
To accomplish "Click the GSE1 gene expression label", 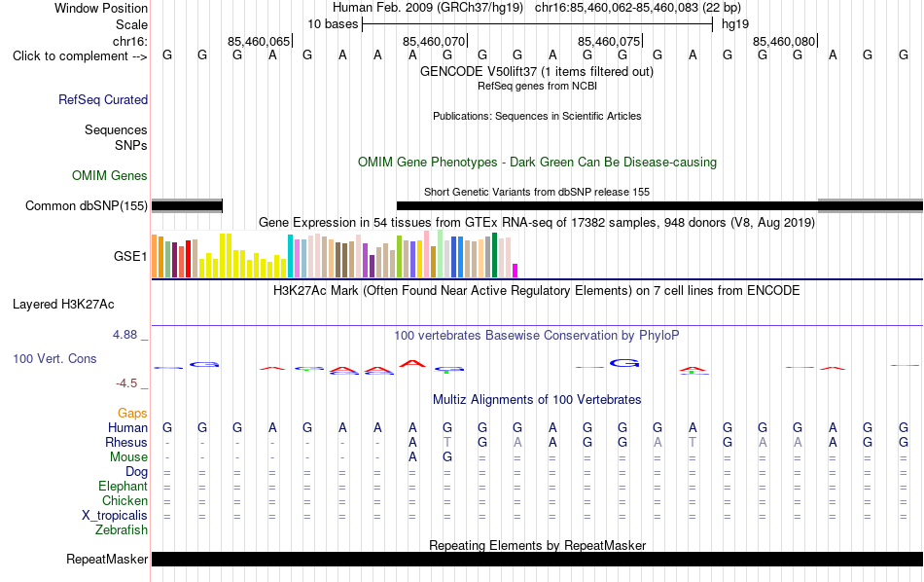I will 130,256.
